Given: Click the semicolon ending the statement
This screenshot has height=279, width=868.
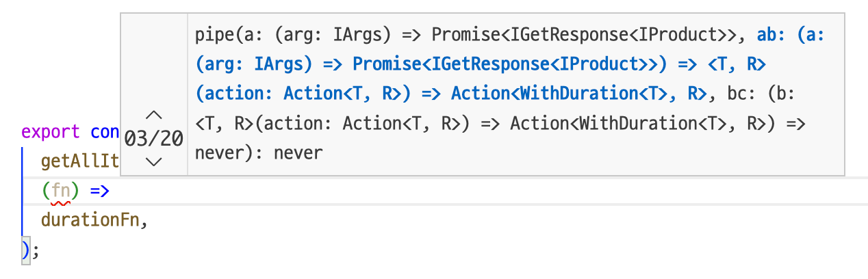Looking at the screenshot, I should tap(36, 250).
